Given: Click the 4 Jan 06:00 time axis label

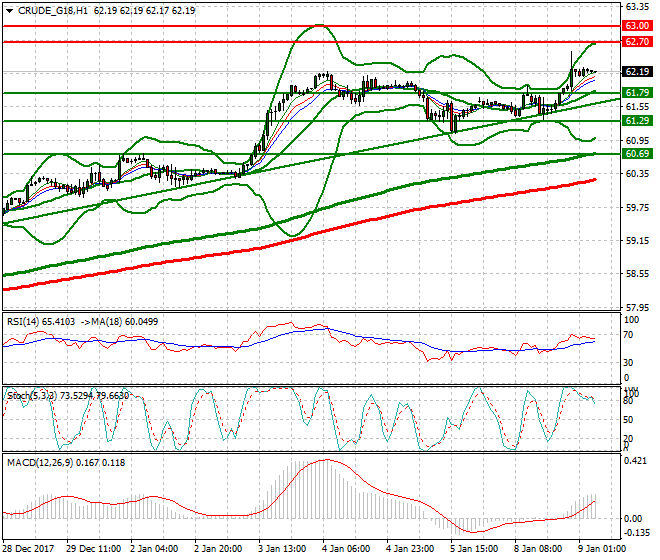Looking at the screenshot, I should tap(346, 549).
